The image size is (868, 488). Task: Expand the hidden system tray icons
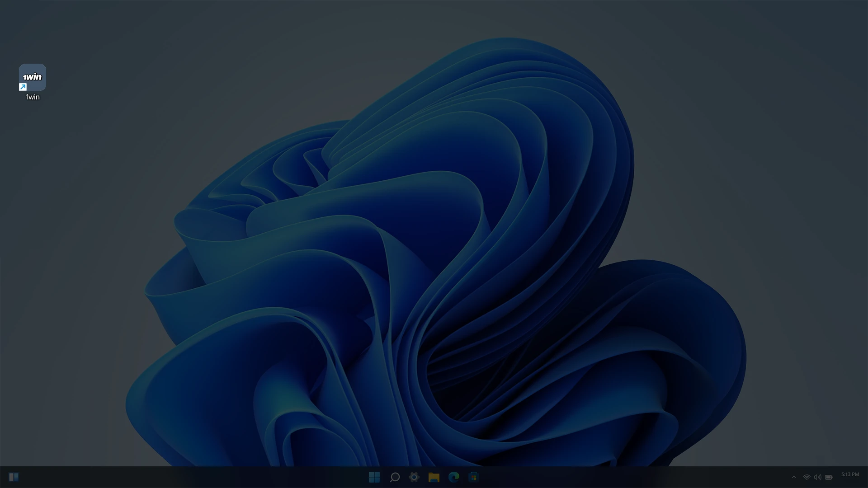coord(794,477)
